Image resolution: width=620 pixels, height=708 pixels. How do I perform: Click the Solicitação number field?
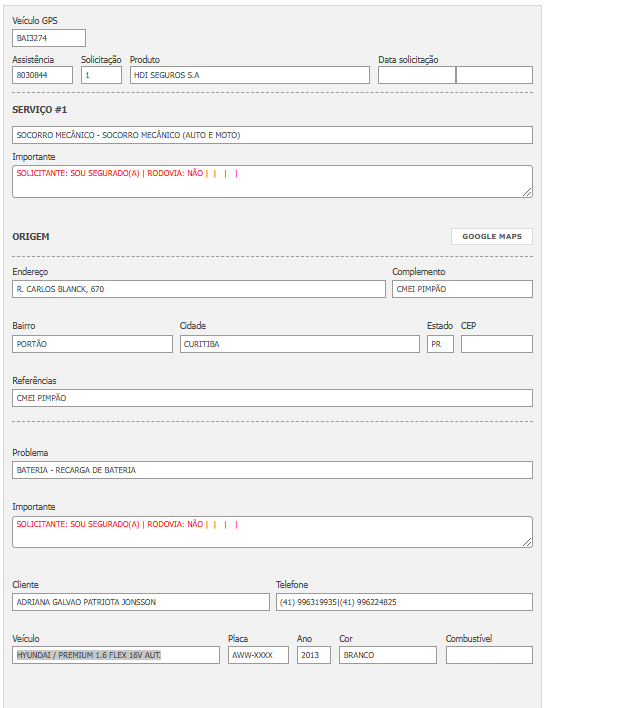(x=101, y=75)
